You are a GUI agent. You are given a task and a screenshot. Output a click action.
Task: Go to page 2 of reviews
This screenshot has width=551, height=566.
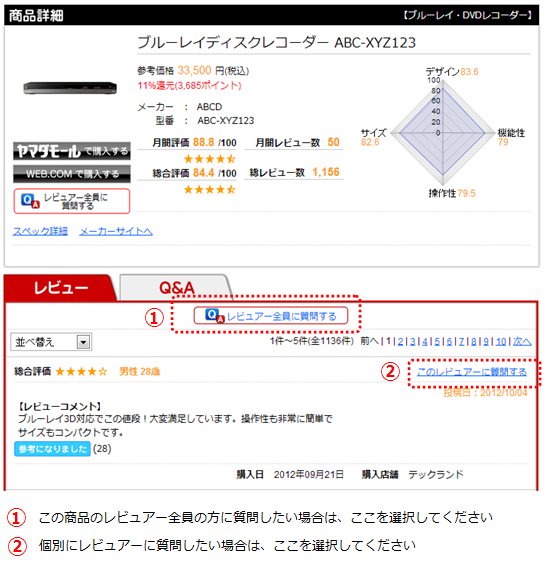400,341
